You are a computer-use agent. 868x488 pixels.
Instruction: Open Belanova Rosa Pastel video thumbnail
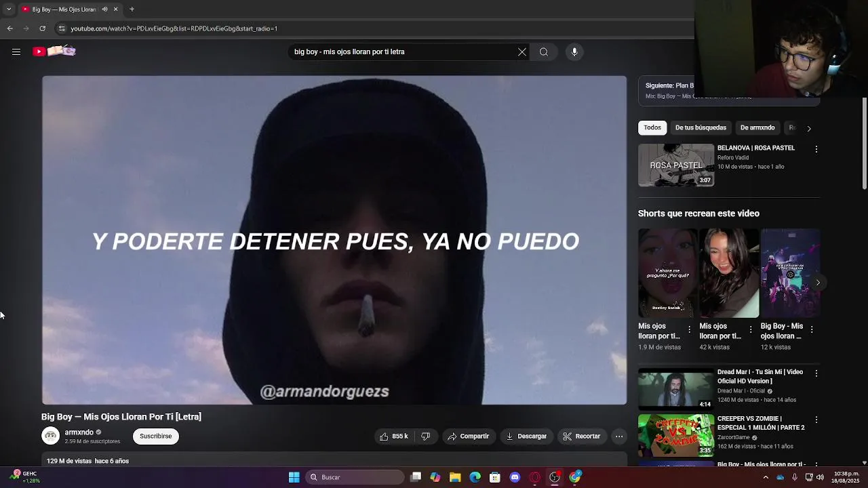coord(676,165)
